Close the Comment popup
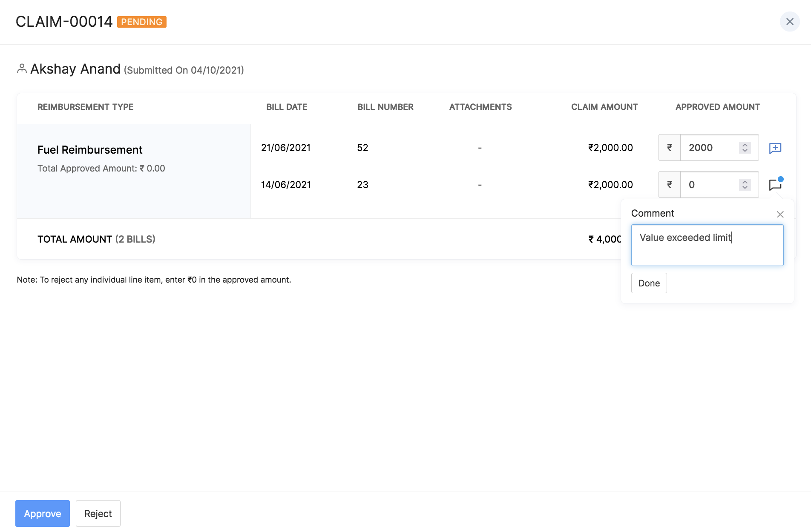 click(780, 214)
